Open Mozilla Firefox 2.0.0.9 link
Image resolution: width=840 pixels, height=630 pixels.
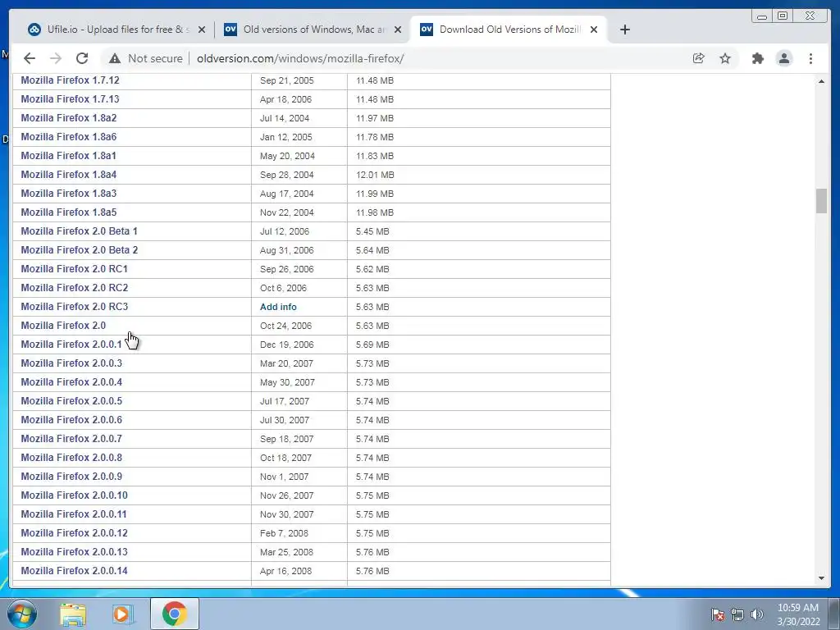(x=71, y=477)
